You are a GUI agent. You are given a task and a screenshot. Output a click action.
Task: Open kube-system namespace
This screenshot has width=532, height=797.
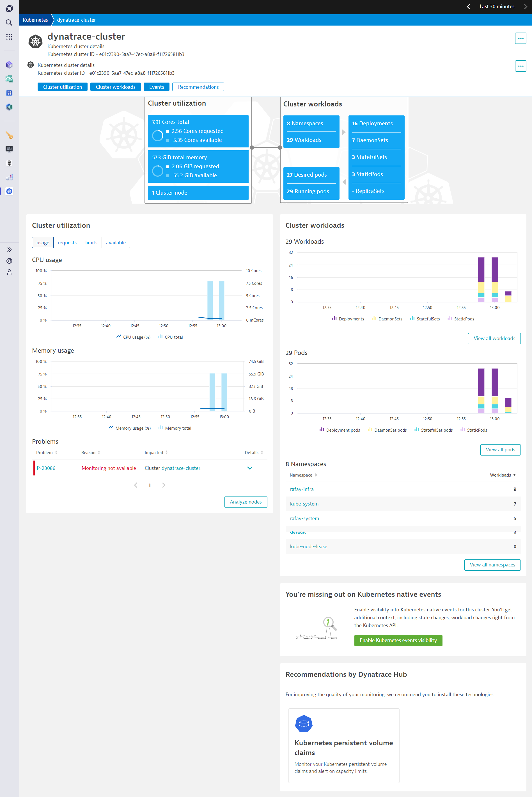pos(304,504)
